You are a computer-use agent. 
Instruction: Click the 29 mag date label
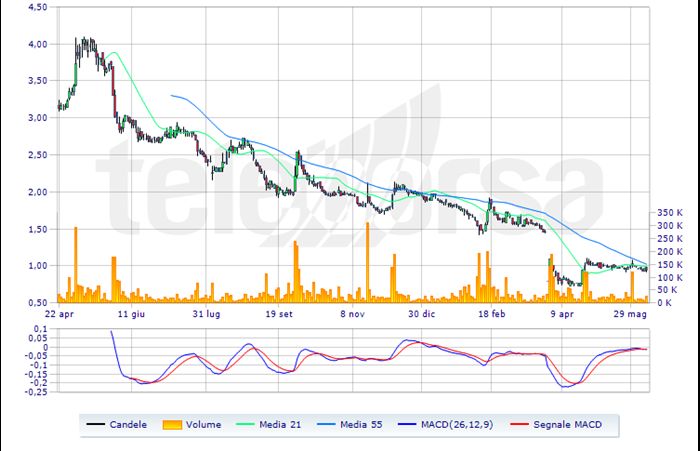pos(630,314)
